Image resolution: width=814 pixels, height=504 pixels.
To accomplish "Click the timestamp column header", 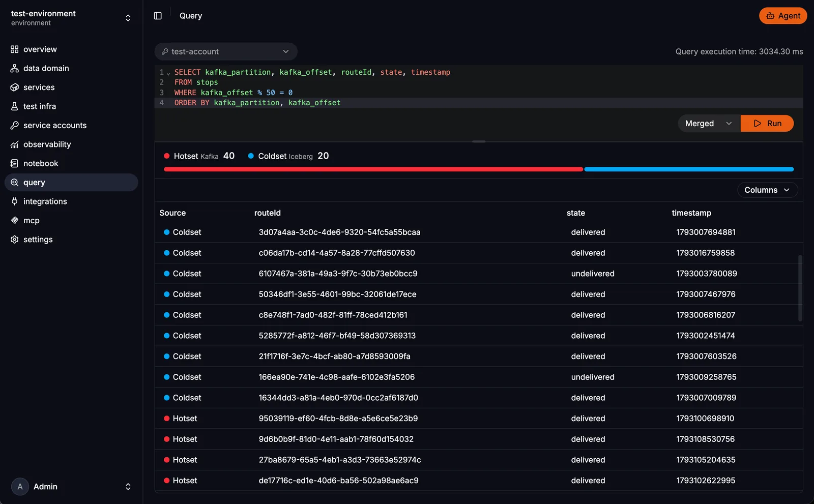I will [x=691, y=213].
